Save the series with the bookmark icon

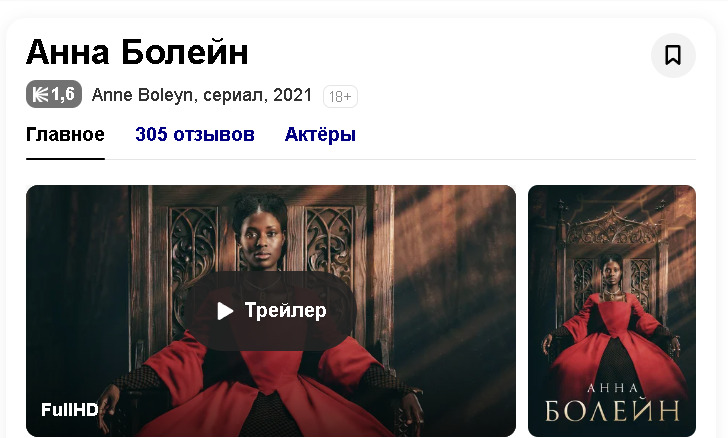pos(673,55)
